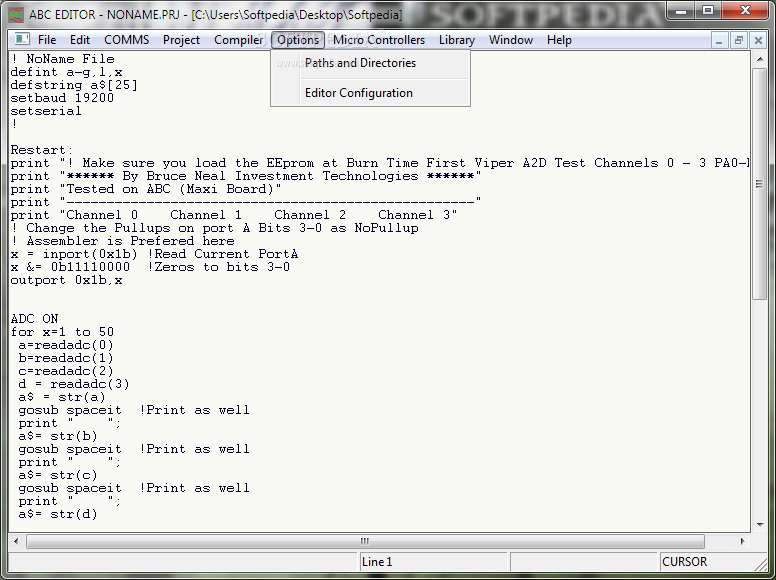Click the 'for x=1 to 50' line
The image size is (776, 580).
tap(62, 332)
